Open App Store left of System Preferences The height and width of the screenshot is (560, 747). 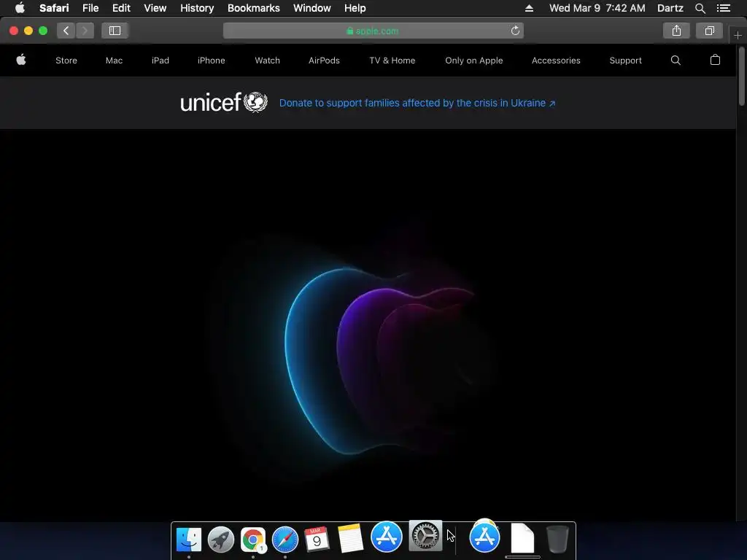pyautogui.click(x=387, y=537)
